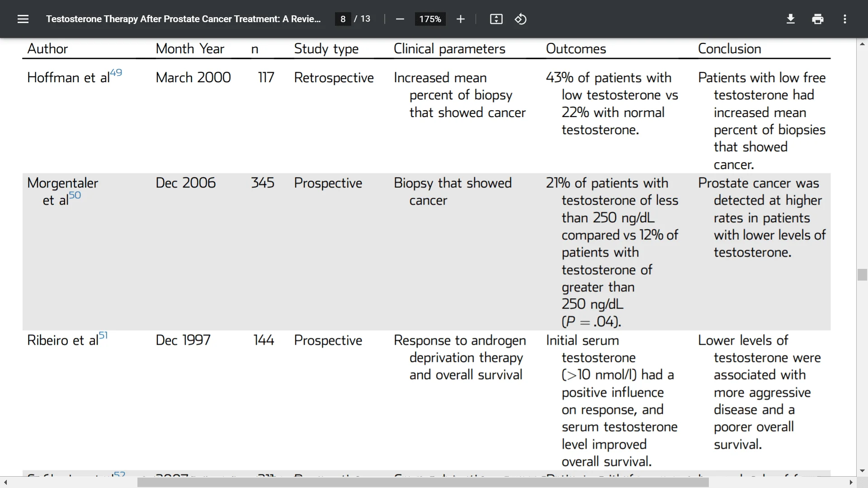Click the scroll up arrow
The image size is (868, 488).
pos(862,44)
